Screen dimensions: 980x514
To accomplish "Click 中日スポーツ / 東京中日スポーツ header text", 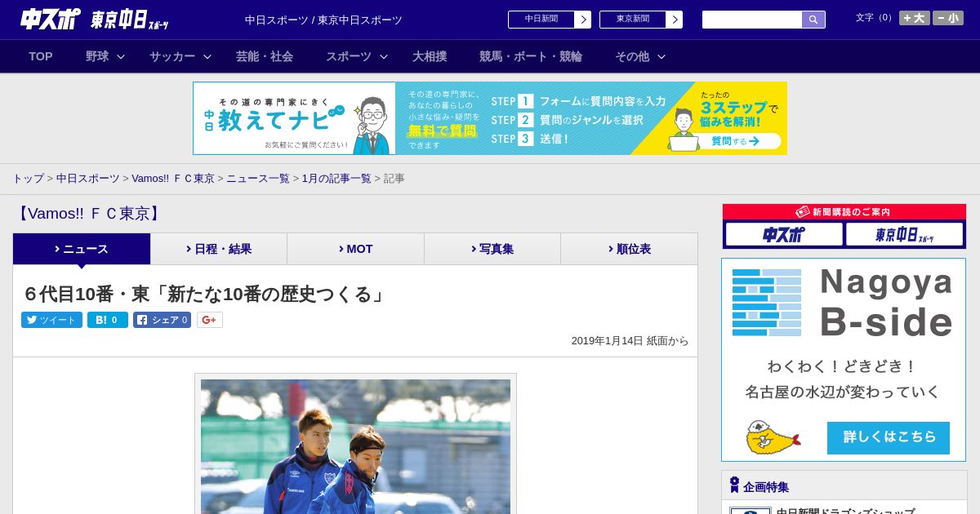I will [323, 20].
